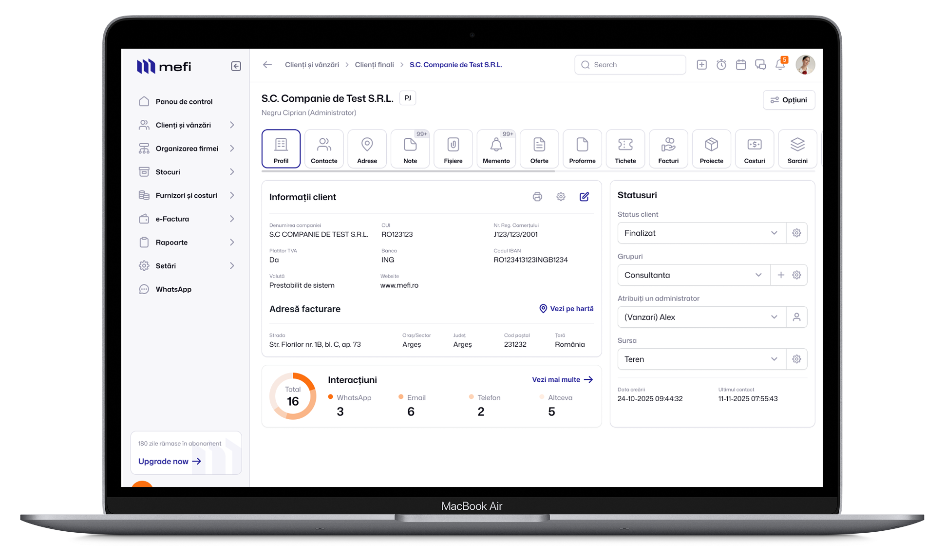
Task: Click the Upgrade now link
Action: tap(170, 461)
